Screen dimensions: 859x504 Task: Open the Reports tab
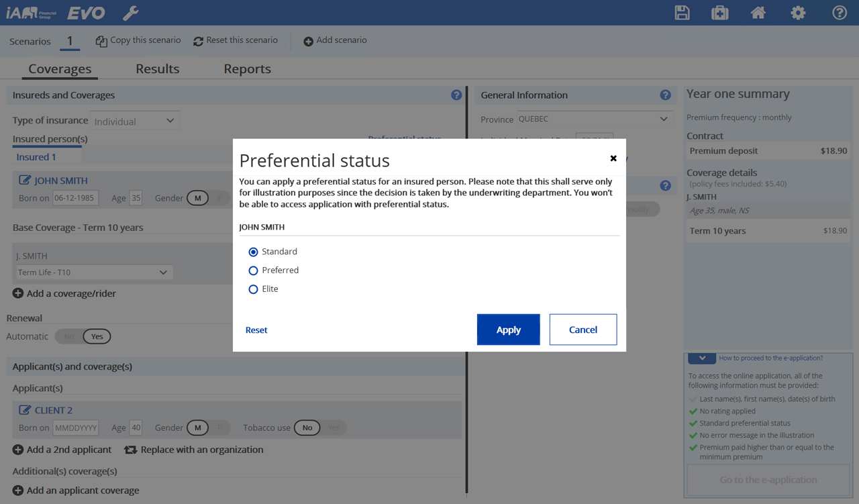(247, 69)
